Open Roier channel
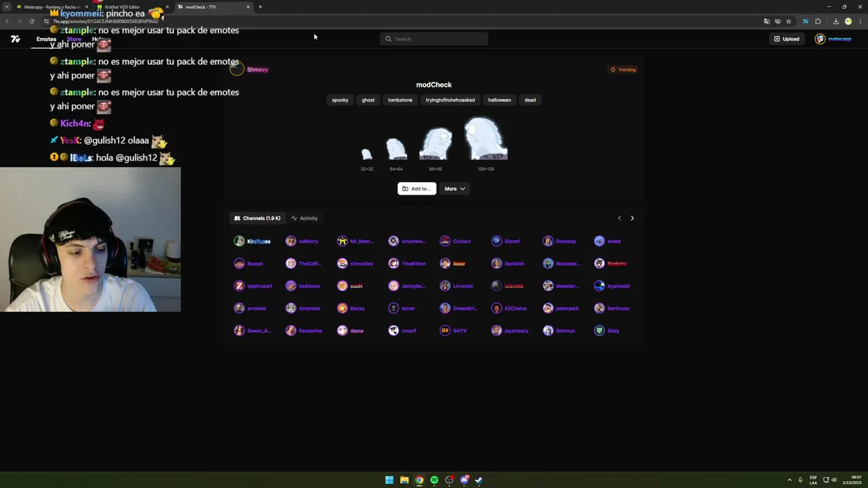The width and height of the screenshot is (868, 488). pos(452,264)
